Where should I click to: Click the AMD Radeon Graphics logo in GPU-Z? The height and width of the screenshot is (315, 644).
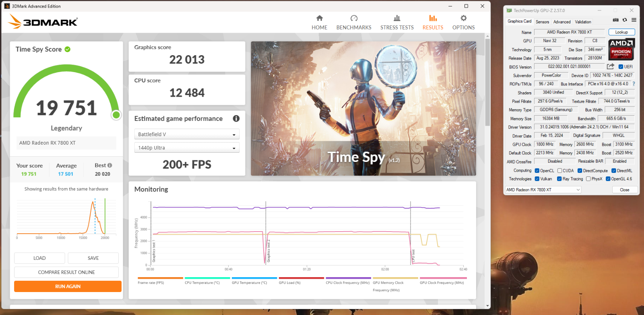pos(621,49)
